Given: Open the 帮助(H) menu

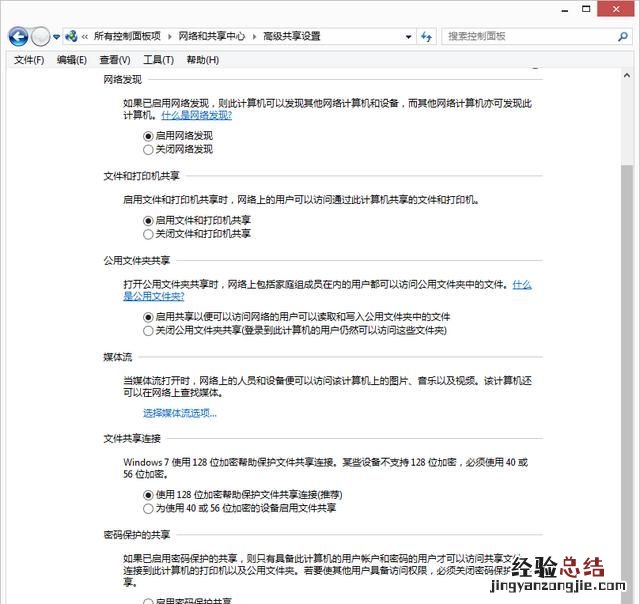Looking at the screenshot, I should coord(202,60).
